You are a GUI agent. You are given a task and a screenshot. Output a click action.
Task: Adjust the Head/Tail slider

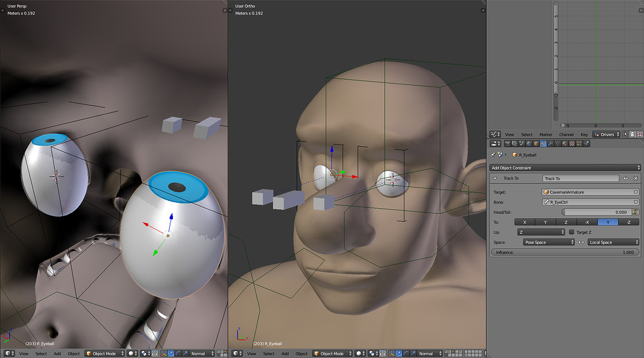tap(596, 212)
